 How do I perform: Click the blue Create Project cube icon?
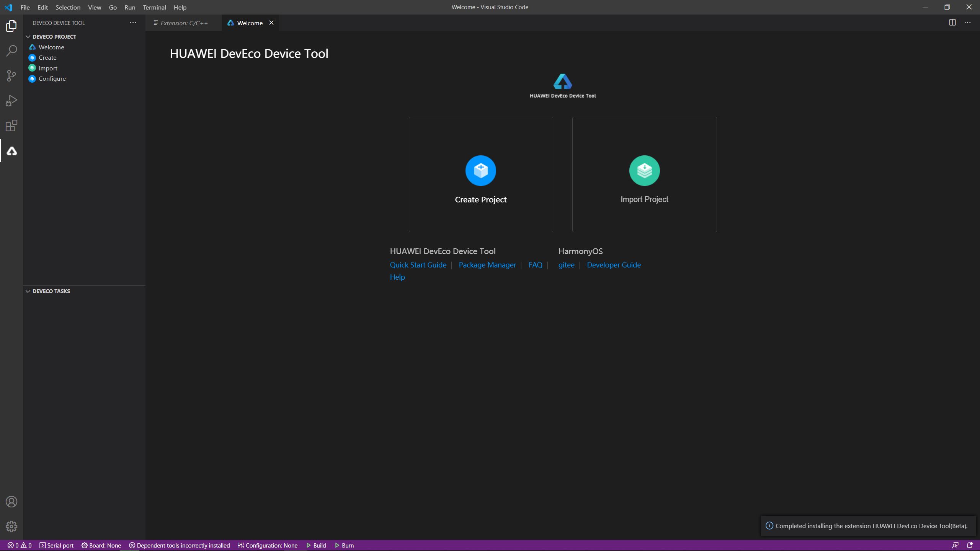pyautogui.click(x=480, y=171)
